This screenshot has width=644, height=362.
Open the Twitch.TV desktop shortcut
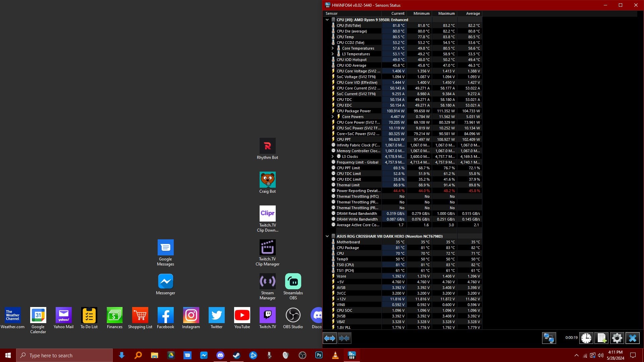tap(267, 318)
